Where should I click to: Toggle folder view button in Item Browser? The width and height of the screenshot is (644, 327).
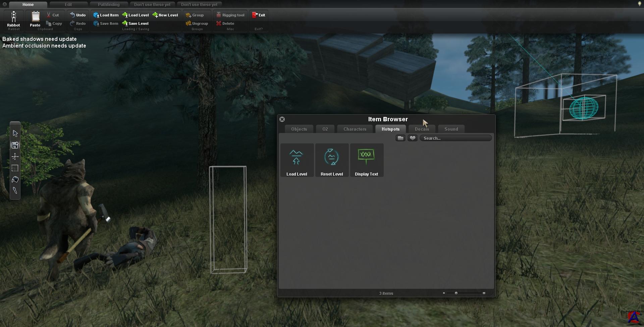pyautogui.click(x=400, y=138)
